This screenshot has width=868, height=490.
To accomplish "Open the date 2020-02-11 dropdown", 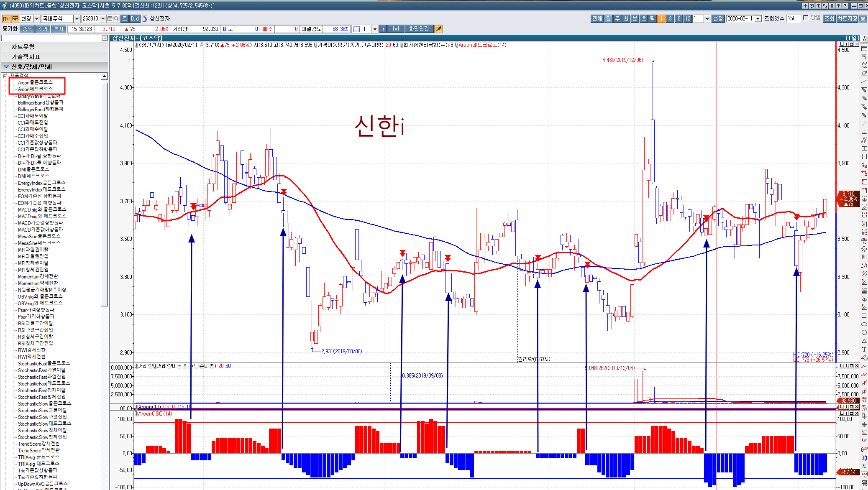I will (758, 18).
